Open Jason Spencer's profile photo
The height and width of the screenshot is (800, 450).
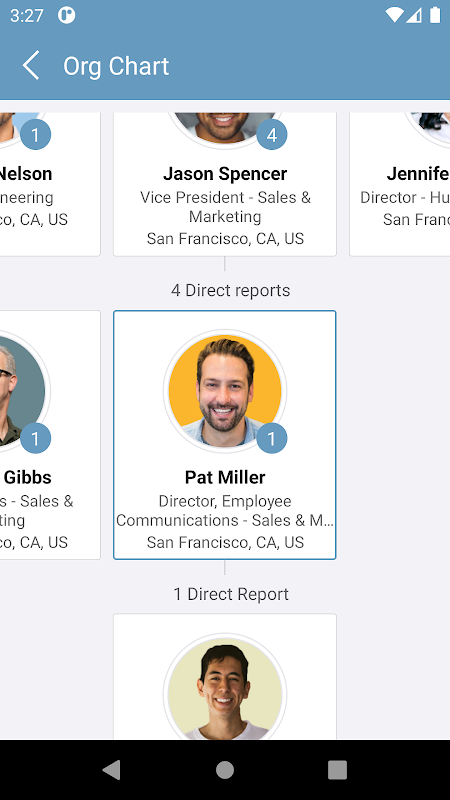pos(225,129)
